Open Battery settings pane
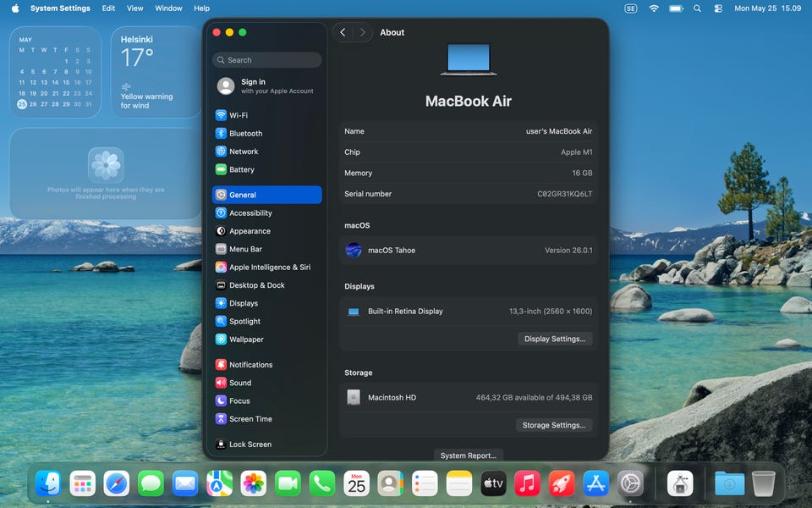 266,169
